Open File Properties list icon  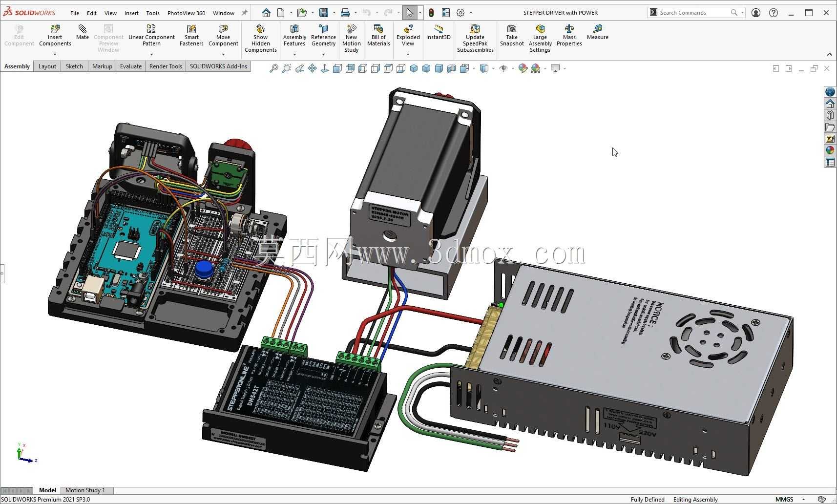pyautogui.click(x=446, y=13)
